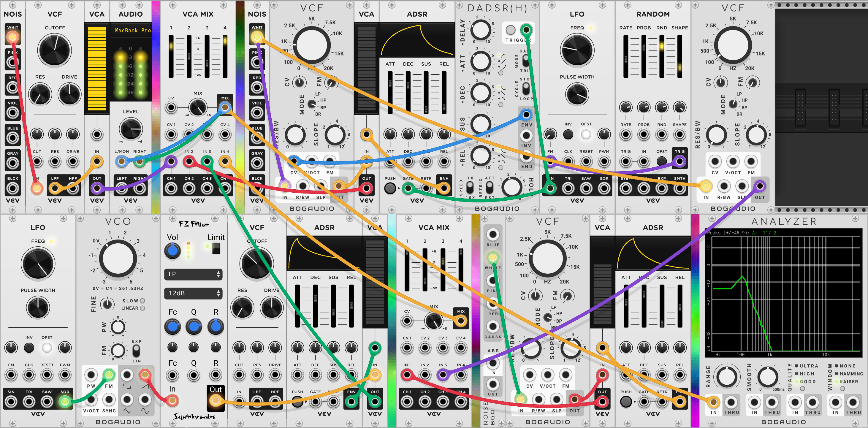Flip the VCO FM EXP/LIN switch
The width and height of the screenshot is (868, 428).
[136, 351]
